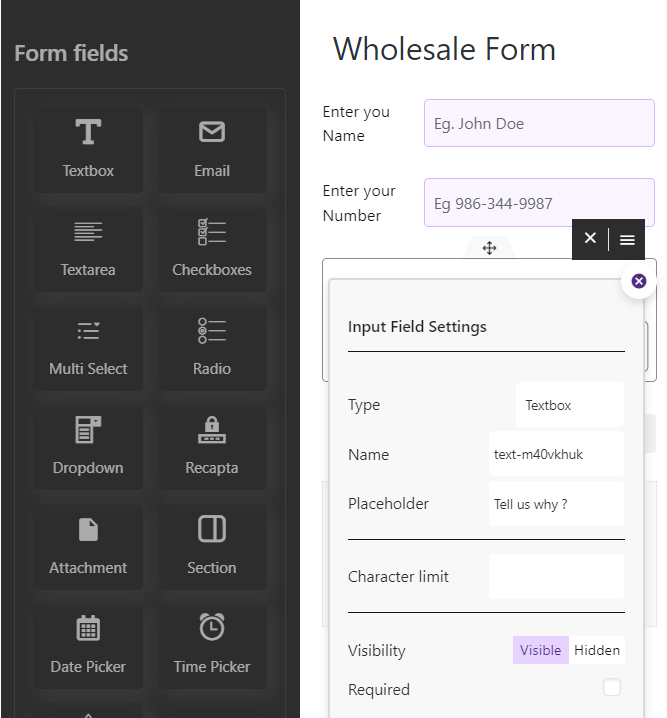The height and width of the screenshot is (718, 667).
Task: Click the Character limit input
Action: tap(556, 577)
